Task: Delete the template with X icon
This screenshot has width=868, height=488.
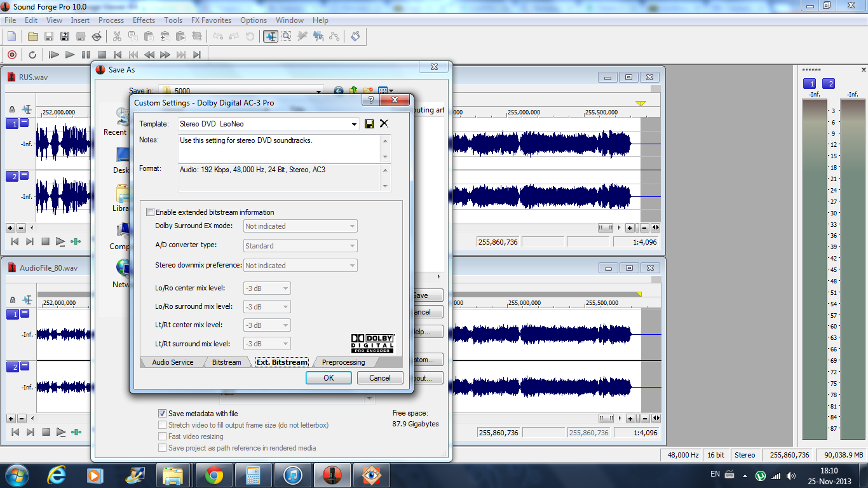Action: (384, 124)
